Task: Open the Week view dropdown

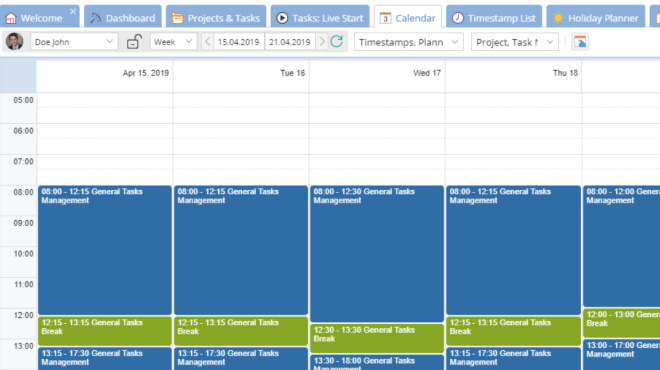Action: pyautogui.click(x=173, y=42)
